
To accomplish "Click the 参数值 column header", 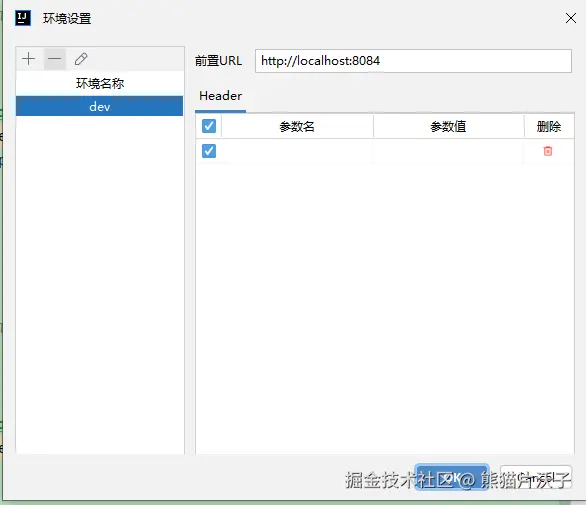I will pos(448,126).
